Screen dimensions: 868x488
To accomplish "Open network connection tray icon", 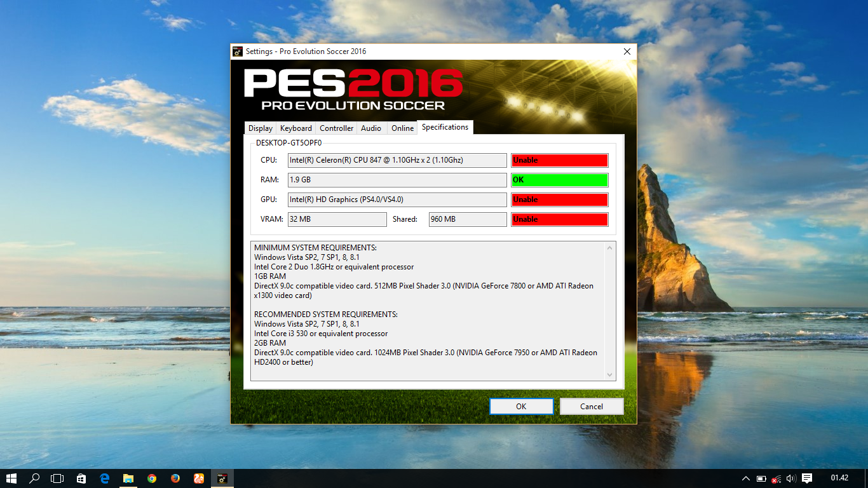I will pos(776,478).
